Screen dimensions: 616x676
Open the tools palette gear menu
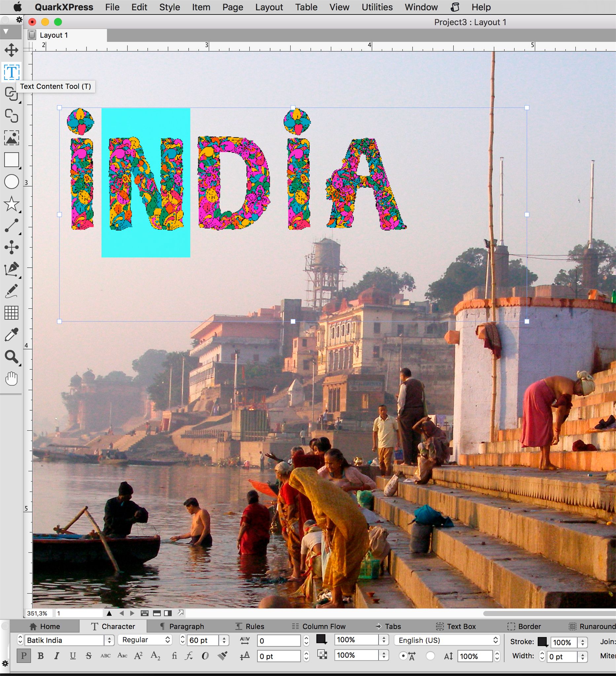(x=19, y=20)
